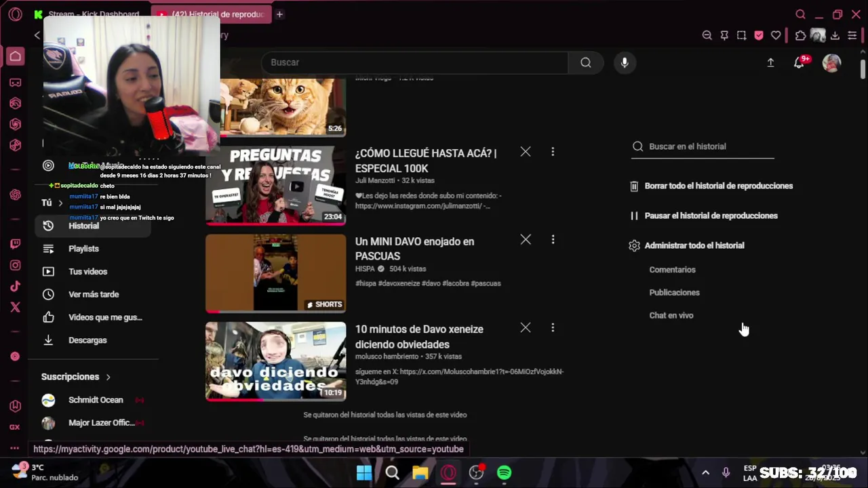
Task: Open options for '10 minutos de Davo xeneize'
Action: (553, 327)
